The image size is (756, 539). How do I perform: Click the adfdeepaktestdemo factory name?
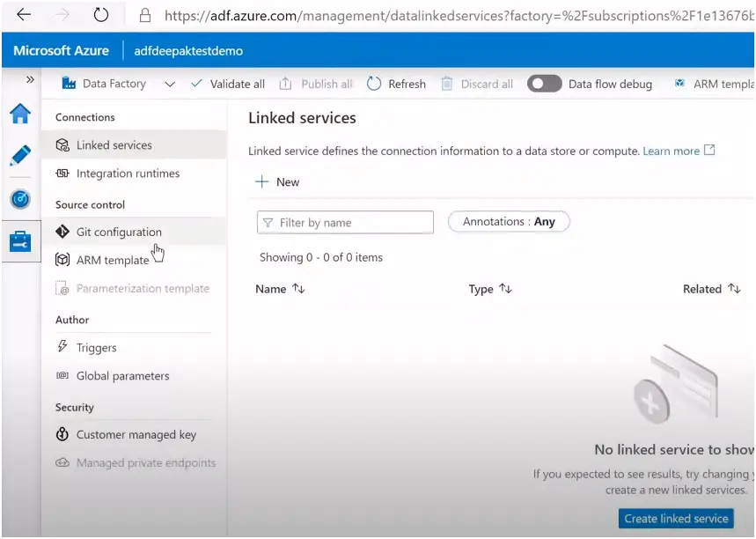click(188, 51)
